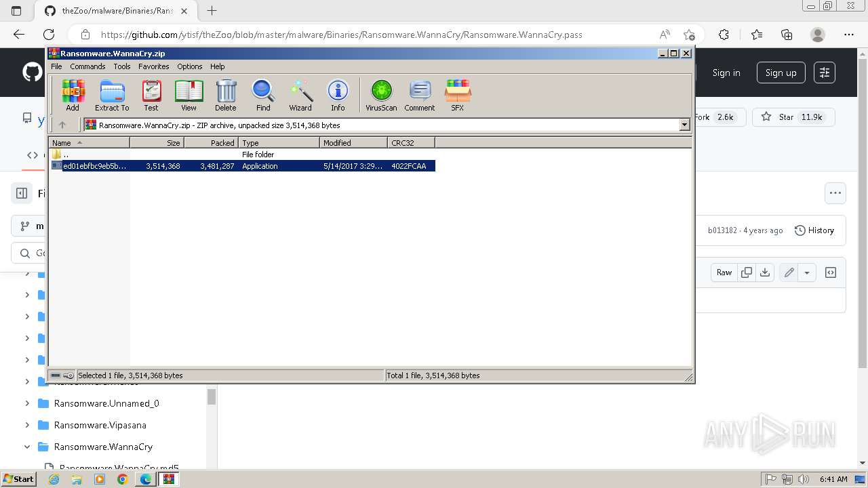Click the edit file pencil icon

789,272
